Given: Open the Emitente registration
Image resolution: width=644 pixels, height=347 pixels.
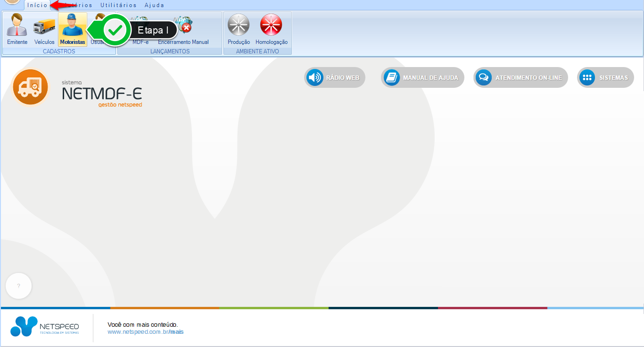Looking at the screenshot, I should [17, 29].
